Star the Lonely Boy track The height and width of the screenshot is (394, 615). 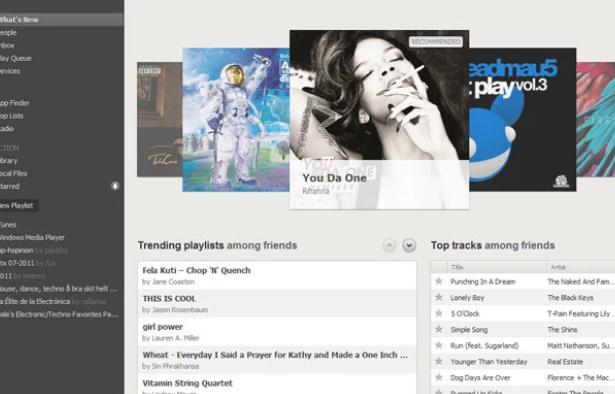439,297
